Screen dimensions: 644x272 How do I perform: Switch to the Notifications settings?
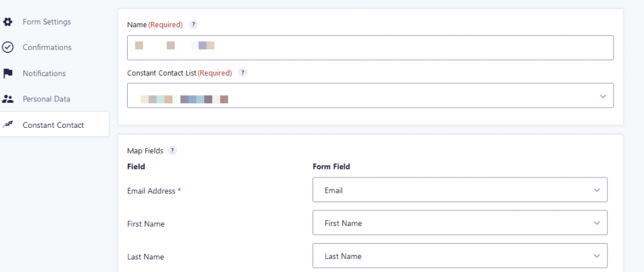coord(44,73)
